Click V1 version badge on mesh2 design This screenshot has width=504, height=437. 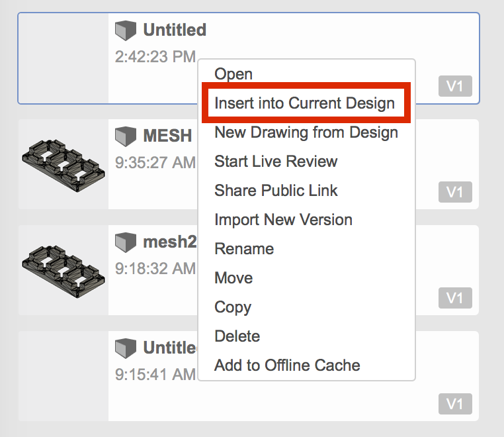[x=454, y=298]
